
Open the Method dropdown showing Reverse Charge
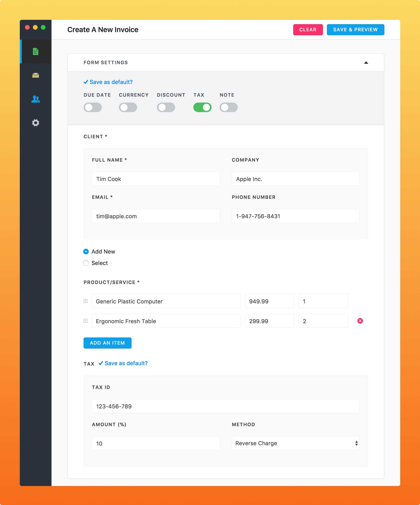click(x=295, y=443)
